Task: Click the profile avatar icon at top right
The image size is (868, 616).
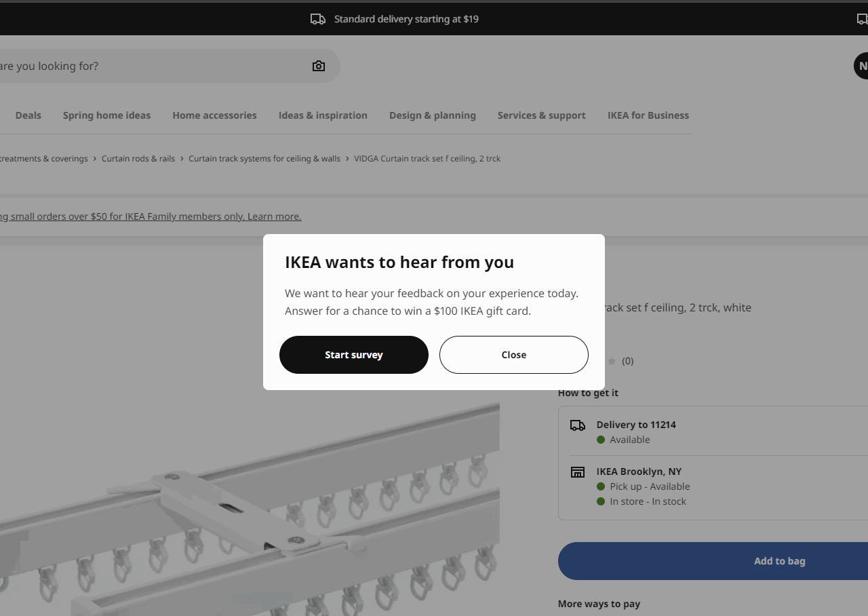Action: coord(861,66)
